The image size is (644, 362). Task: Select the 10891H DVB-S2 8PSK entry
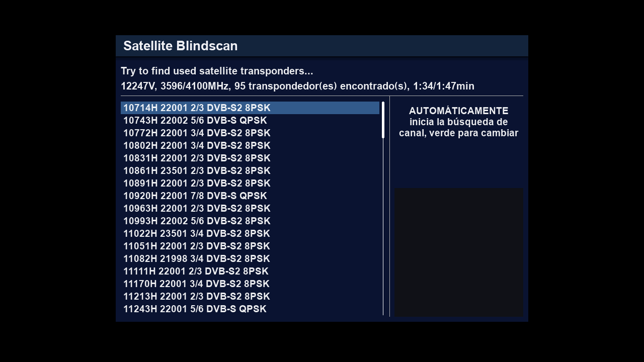click(197, 184)
